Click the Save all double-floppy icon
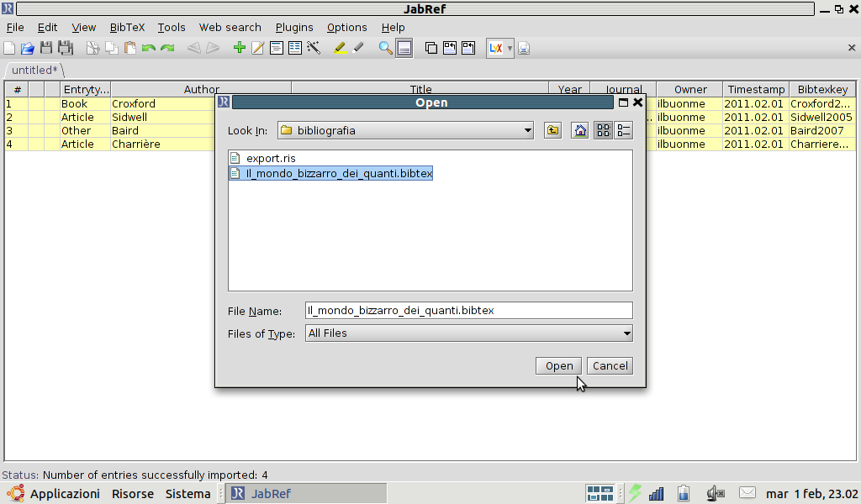 [66, 48]
